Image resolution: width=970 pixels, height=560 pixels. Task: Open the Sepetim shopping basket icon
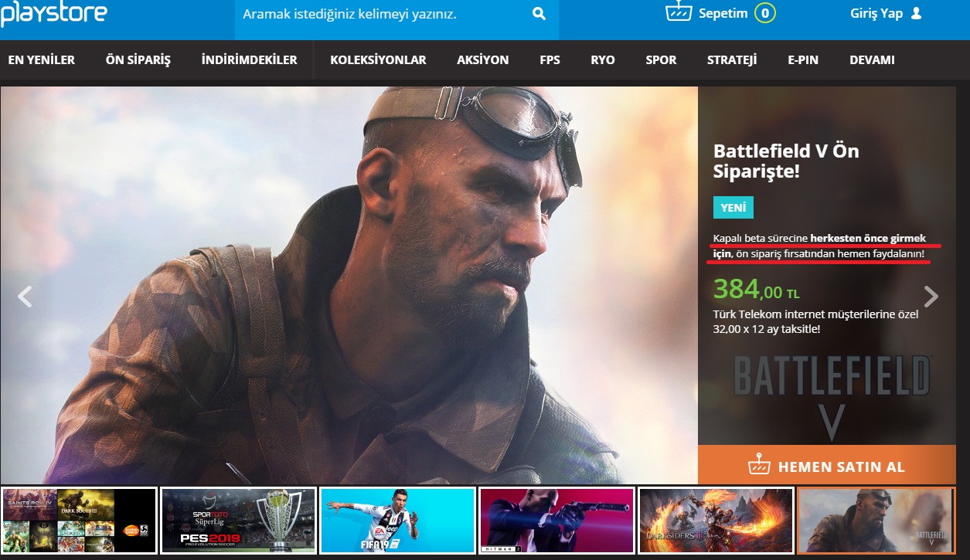(x=677, y=13)
